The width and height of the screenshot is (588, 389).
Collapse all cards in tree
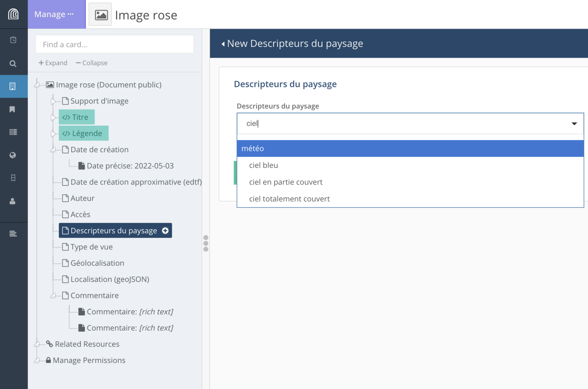[92, 63]
